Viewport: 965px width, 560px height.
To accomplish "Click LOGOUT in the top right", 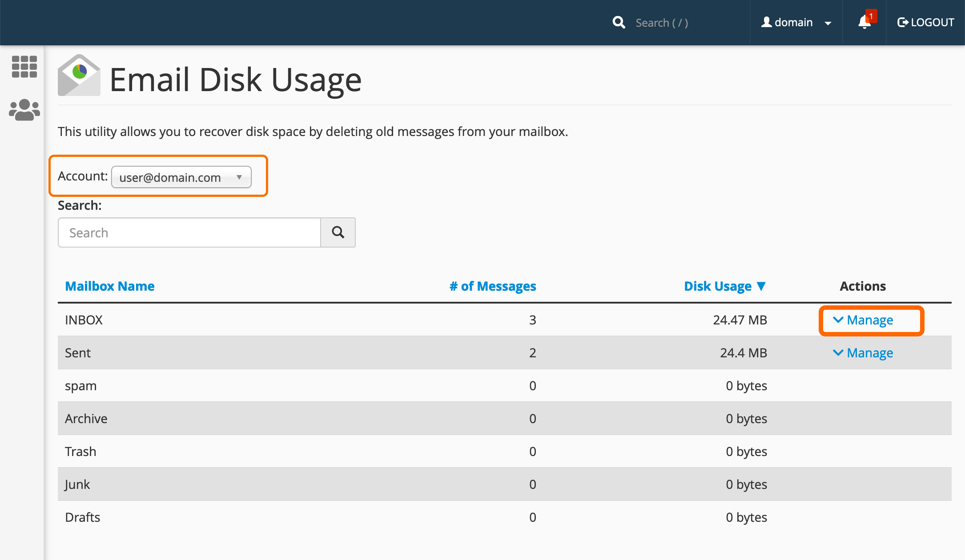I will pyautogui.click(x=932, y=22).
